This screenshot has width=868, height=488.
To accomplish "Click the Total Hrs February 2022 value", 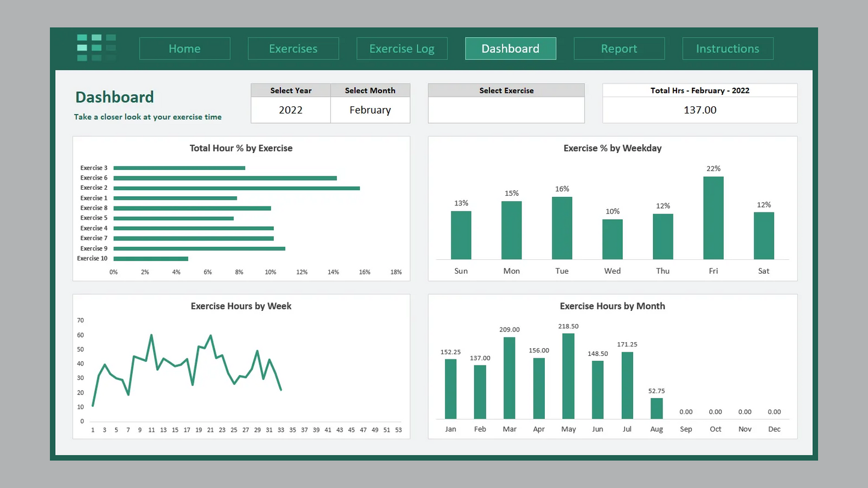I will pyautogui.click(x=699, y=110).
